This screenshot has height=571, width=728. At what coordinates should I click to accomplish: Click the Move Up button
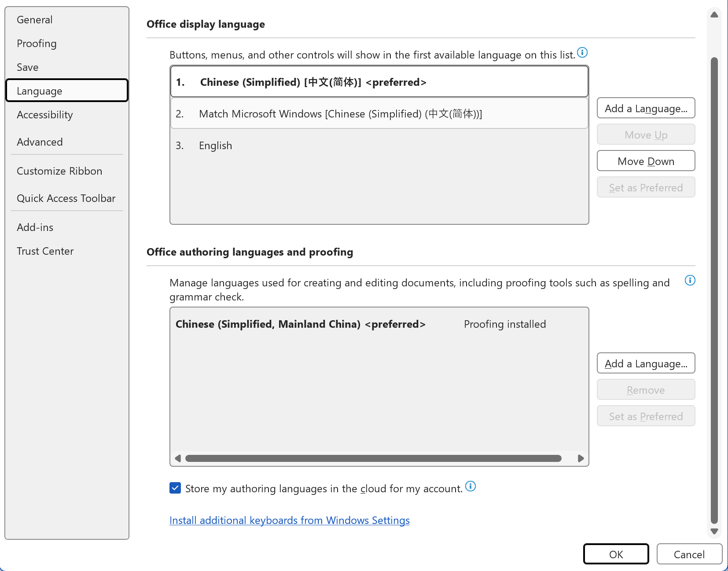(x=646, y=135)
